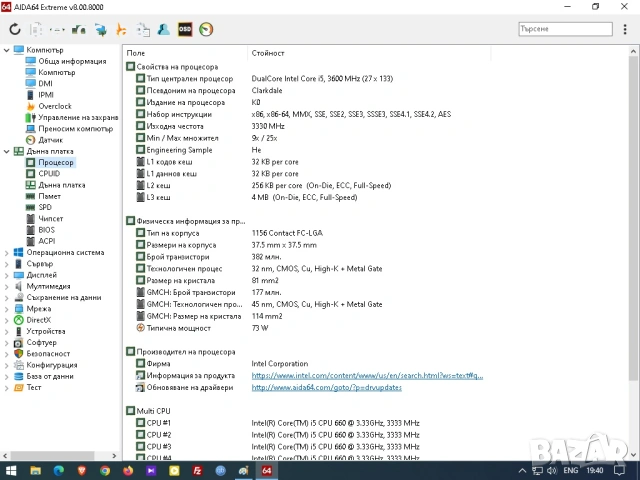Open Управление на захранването tree item

coord(78,118)
